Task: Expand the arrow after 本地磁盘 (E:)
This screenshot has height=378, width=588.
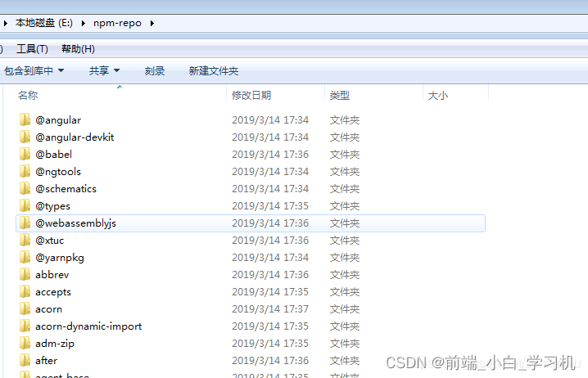Action: (84, 23)
